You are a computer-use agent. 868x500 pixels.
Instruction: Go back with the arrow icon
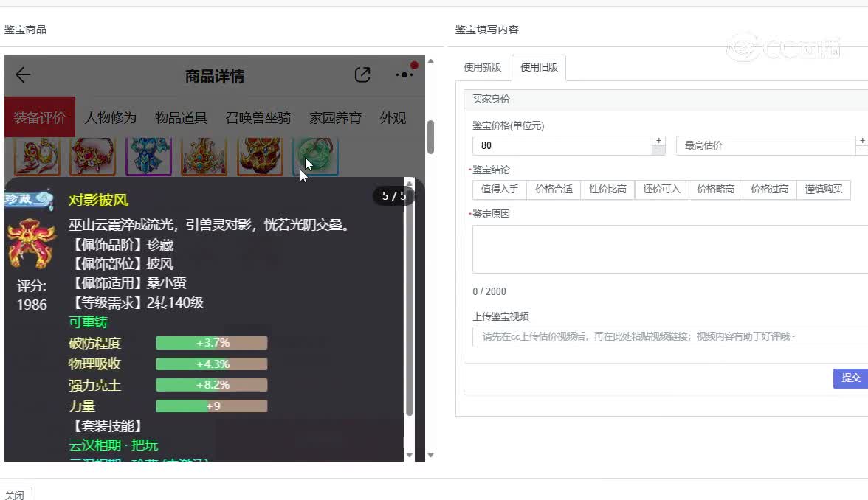point(24,74)
